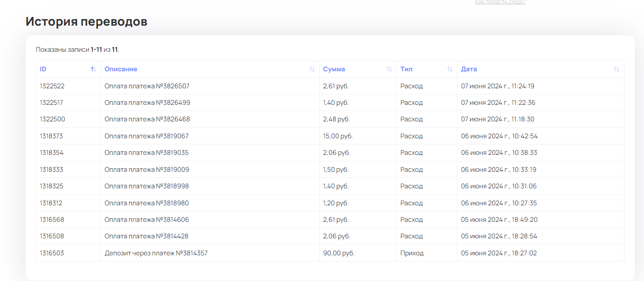Sort table by the Дата header label
The height and width of the screenshot is (281, 644).
point(469,69)
